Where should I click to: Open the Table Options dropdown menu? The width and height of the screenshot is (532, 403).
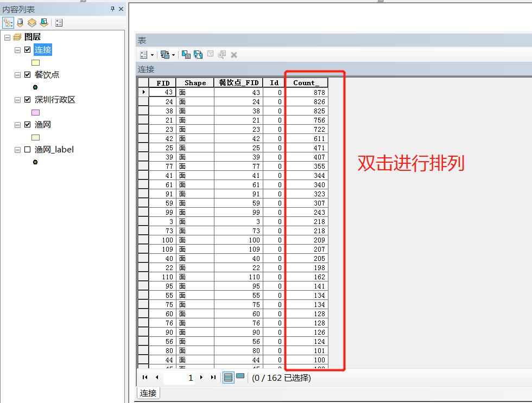coord(147,55)
